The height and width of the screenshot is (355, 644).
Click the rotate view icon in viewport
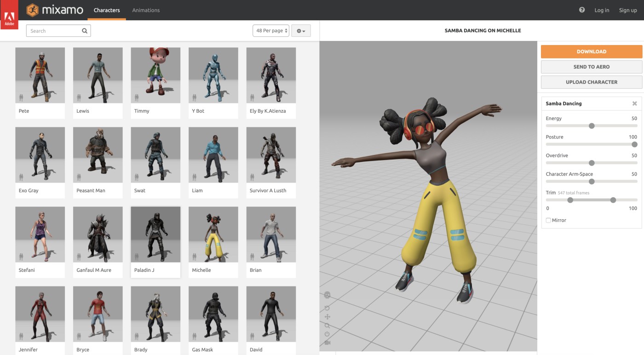tap(328, 308)
